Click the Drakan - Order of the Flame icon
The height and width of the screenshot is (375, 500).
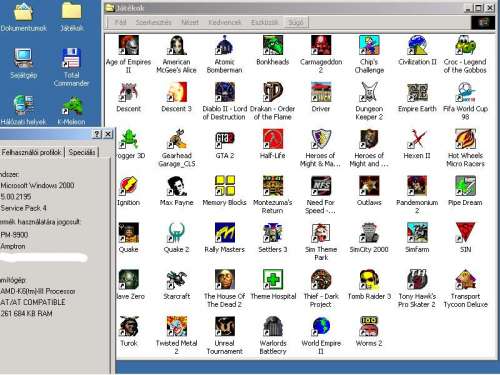coord(273,92)
